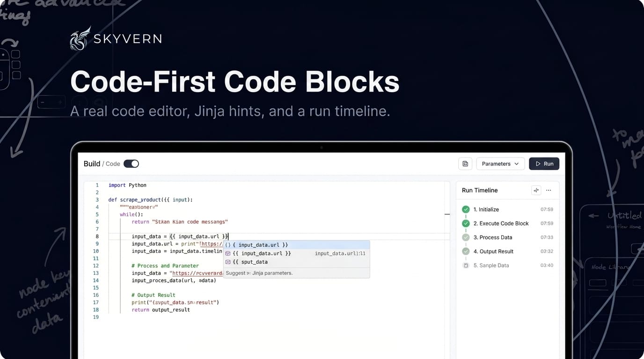Click the 'while():' statement

coord(131,215)
